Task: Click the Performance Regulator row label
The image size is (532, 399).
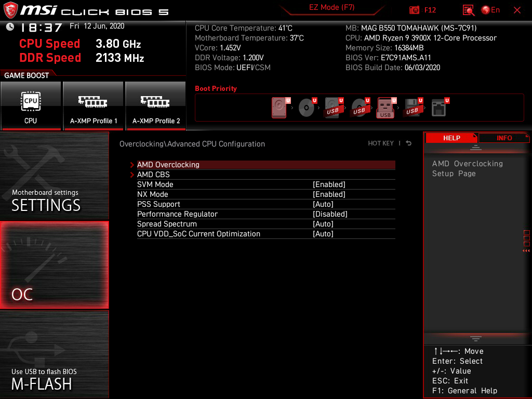Action: pos(177,214)
